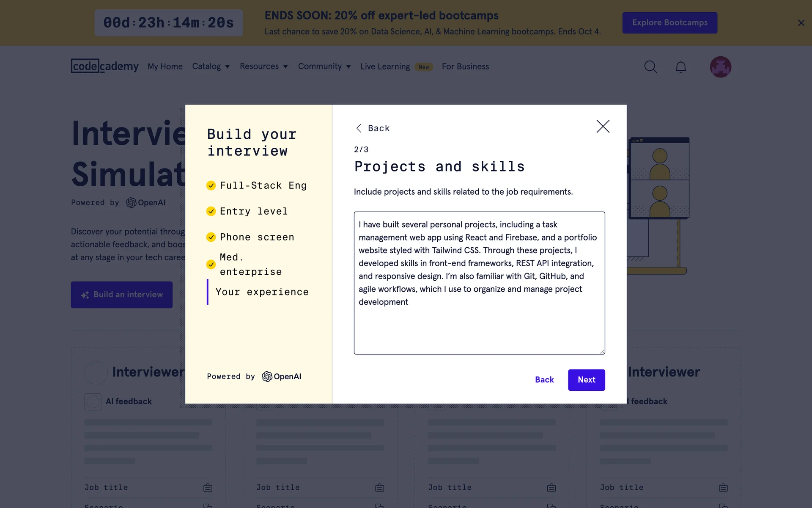Open the notifications bell

point(680,67)
